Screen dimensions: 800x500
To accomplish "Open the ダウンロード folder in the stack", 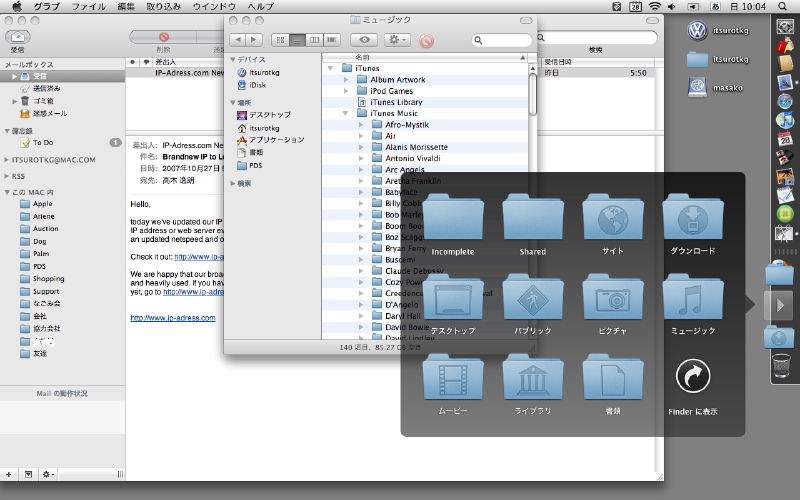I will pos(693,218).
